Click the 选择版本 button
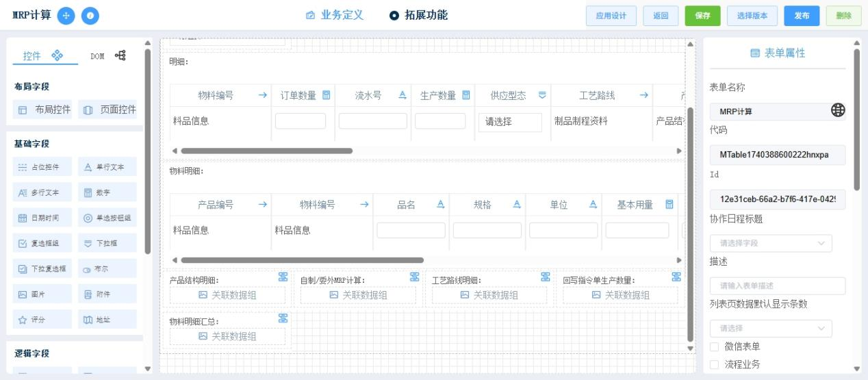Viewport: 868px width, 380px height. click(x=752, y=16)
